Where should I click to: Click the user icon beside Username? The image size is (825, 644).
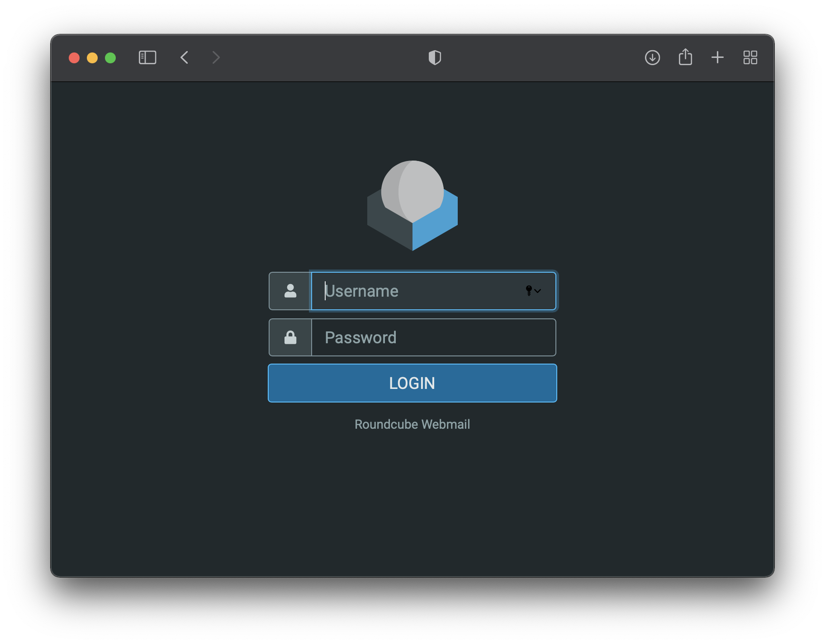(290, 291)
